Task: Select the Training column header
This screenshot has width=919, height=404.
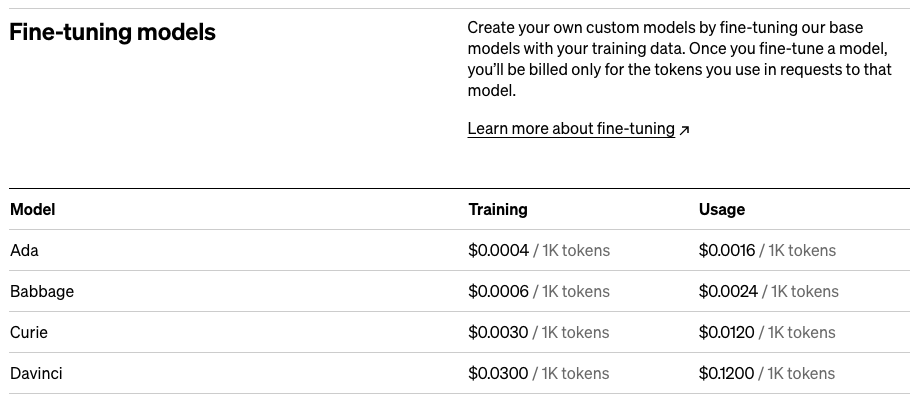Action: pos(497,209)
